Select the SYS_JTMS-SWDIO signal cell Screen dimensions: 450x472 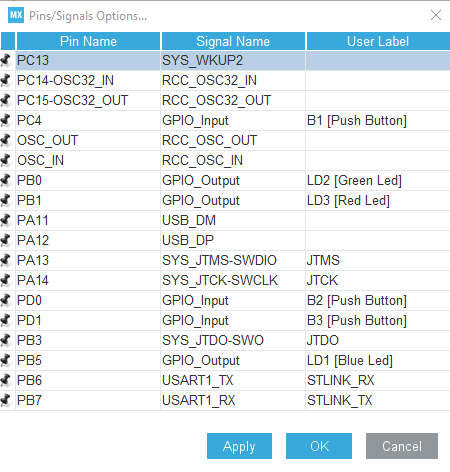(x=233, y=260)
